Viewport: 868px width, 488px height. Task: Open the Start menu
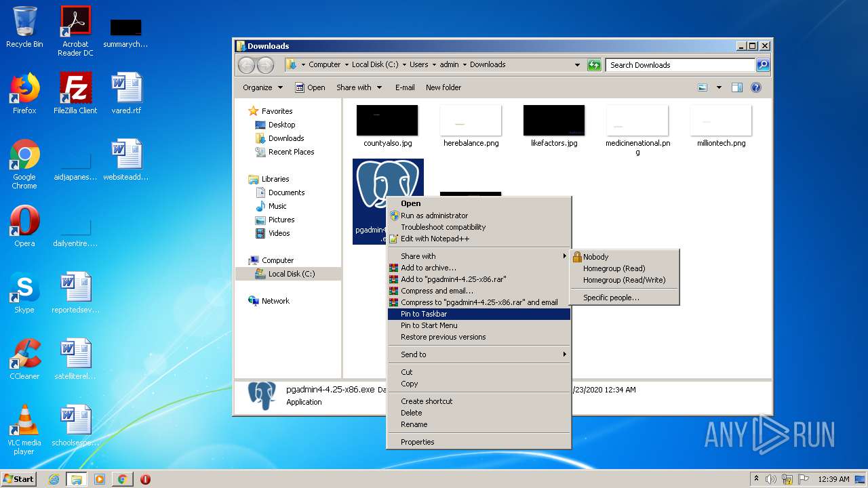[19, 479]
